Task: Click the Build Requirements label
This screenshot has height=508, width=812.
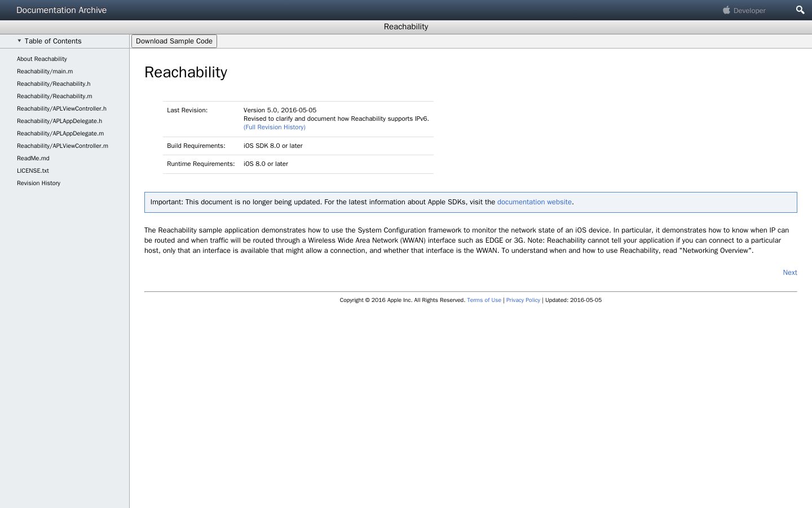Action: (x=196, y=146)
